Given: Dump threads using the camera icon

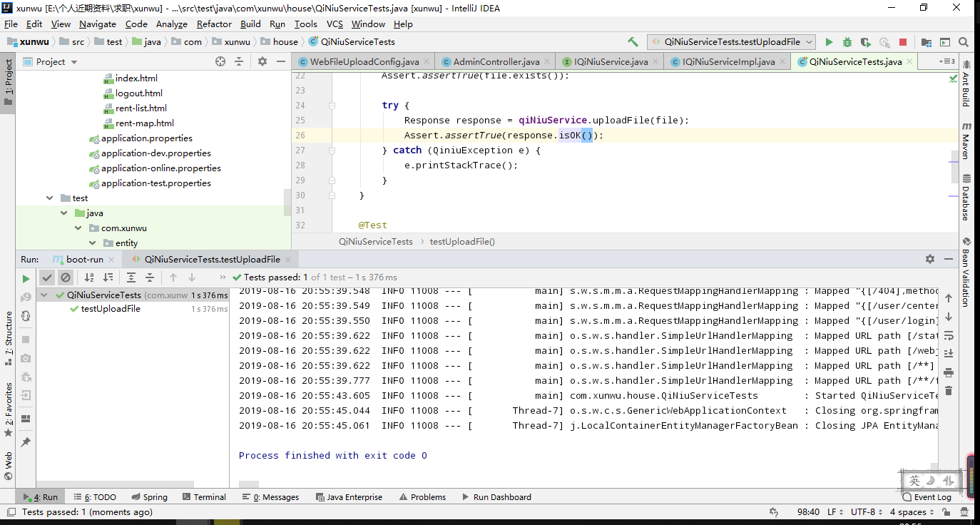Looking at the screenshot, I should [26, 358].
